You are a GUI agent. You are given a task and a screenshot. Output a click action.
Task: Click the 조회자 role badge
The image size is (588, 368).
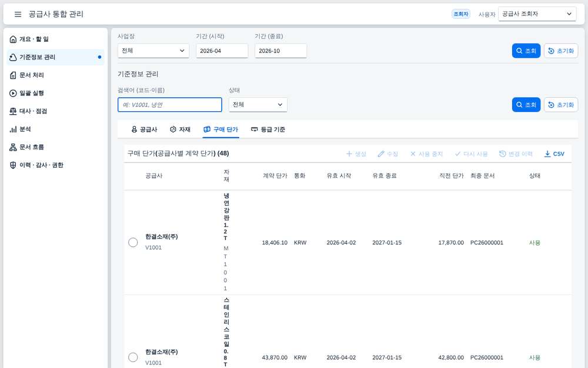tap(461, 14)
